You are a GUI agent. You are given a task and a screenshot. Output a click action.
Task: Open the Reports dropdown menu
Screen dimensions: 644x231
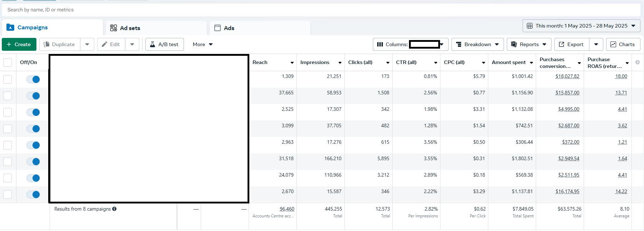(529, 44)
